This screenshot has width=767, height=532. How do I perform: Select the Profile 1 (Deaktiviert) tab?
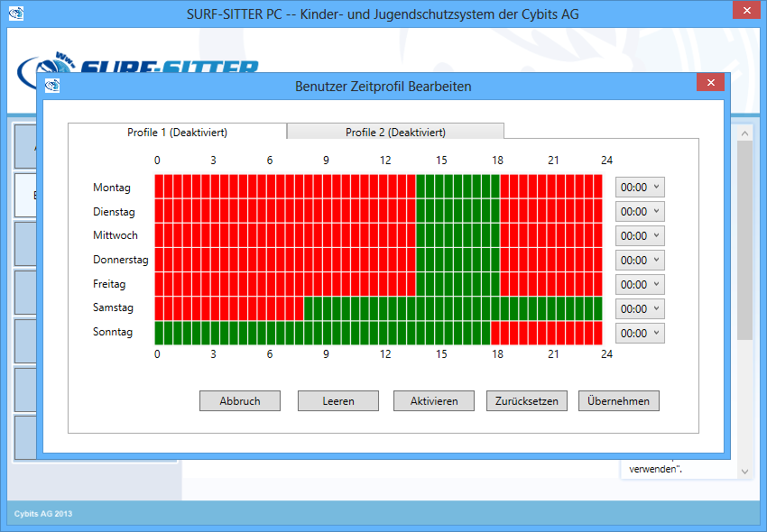[177, 133]
